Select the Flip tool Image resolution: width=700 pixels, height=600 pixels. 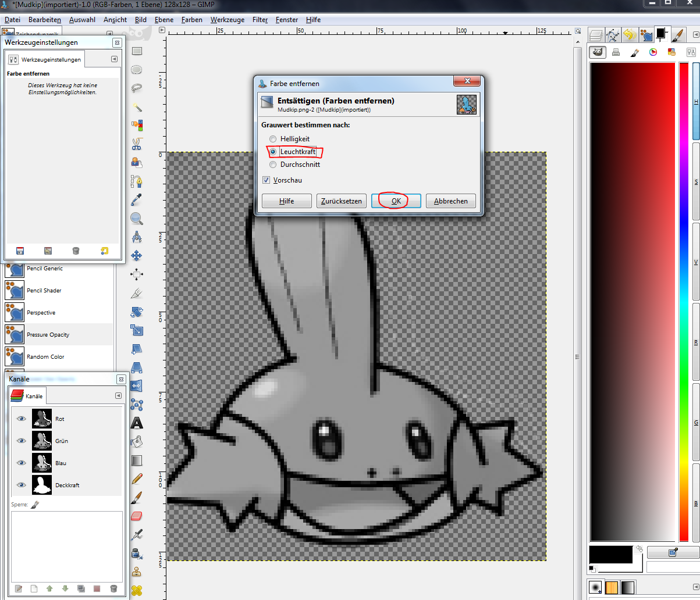137,386
